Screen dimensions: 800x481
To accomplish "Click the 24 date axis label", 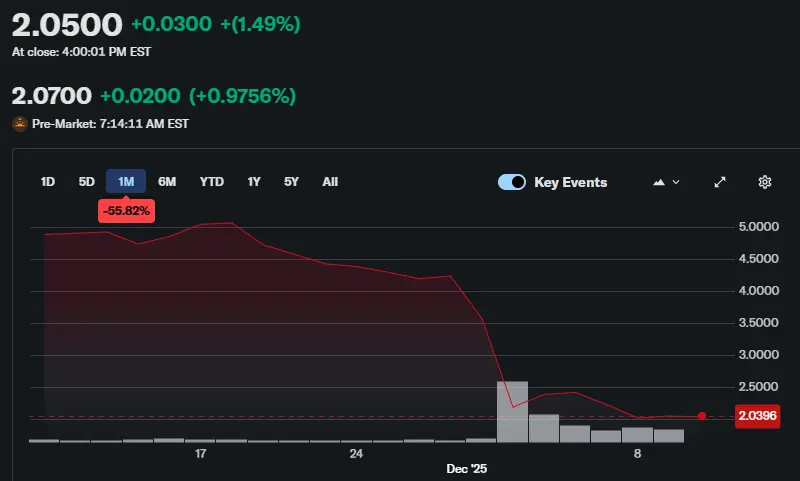I will click(356, 453).
